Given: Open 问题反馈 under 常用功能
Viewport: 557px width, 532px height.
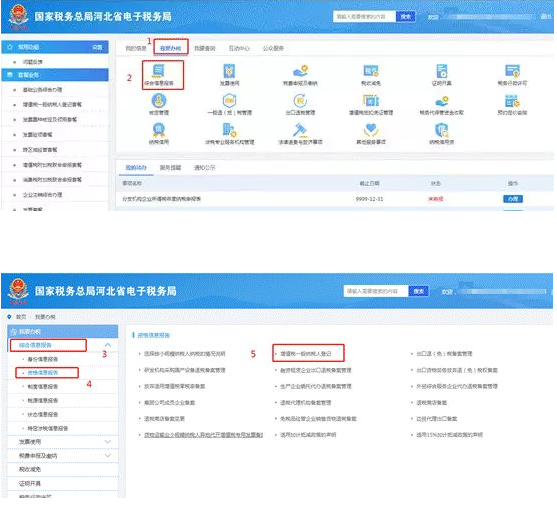Looking at the screenshot, I should click(33, 62).
